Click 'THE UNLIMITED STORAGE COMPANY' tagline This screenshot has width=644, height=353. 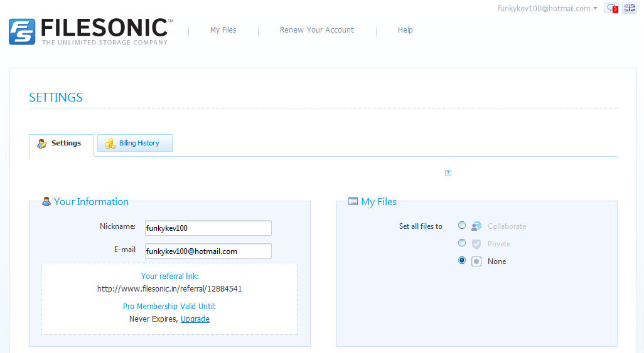coord(105,42)
